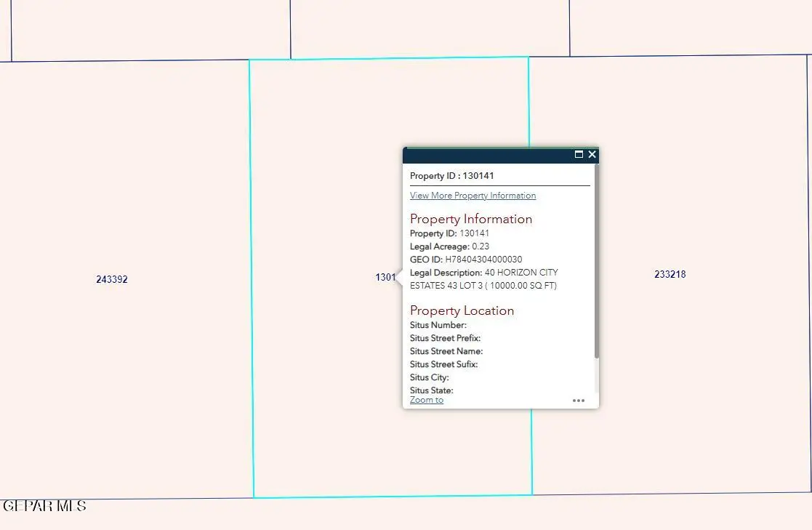Click parcel labeled 233218

point(669,274)
